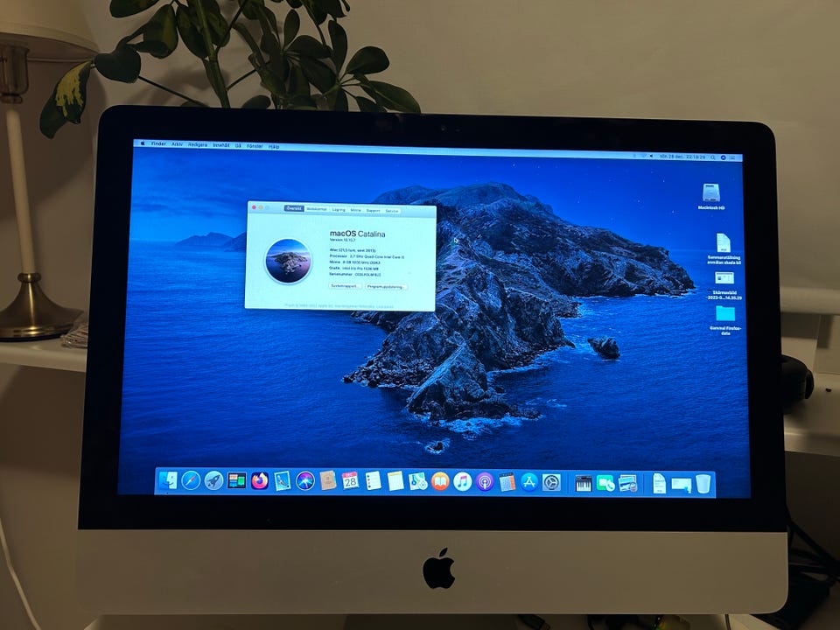Open the Numbers-style spreadsheet icon in Dock
Viewport: 840px width, 630px height.
[507, 482]
